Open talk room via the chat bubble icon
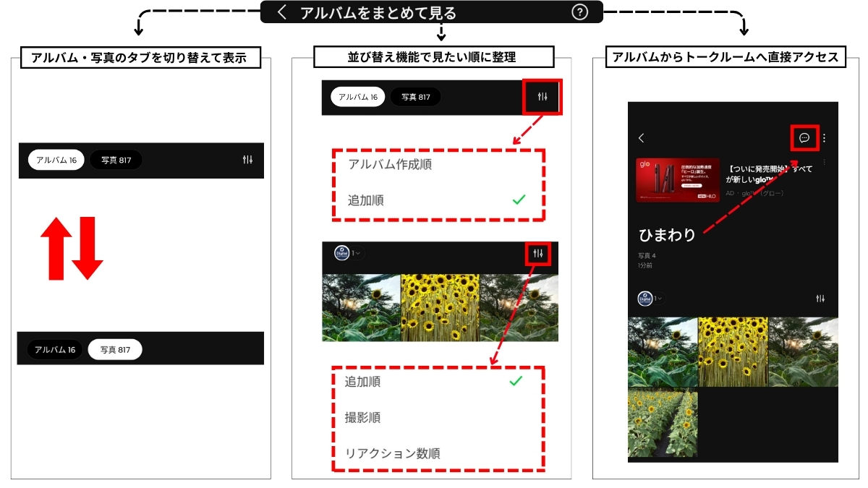 (804, 137)
